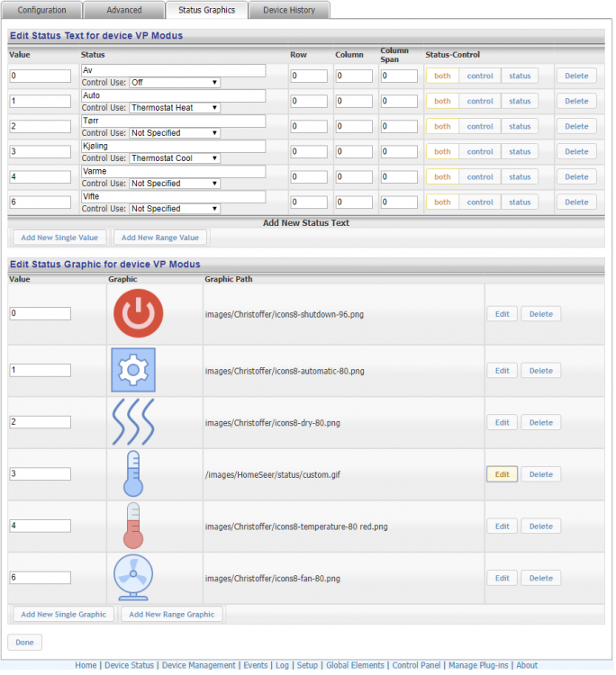616x675 pixels.
Task: Click the blue fan icon
Action: [133, 578]
